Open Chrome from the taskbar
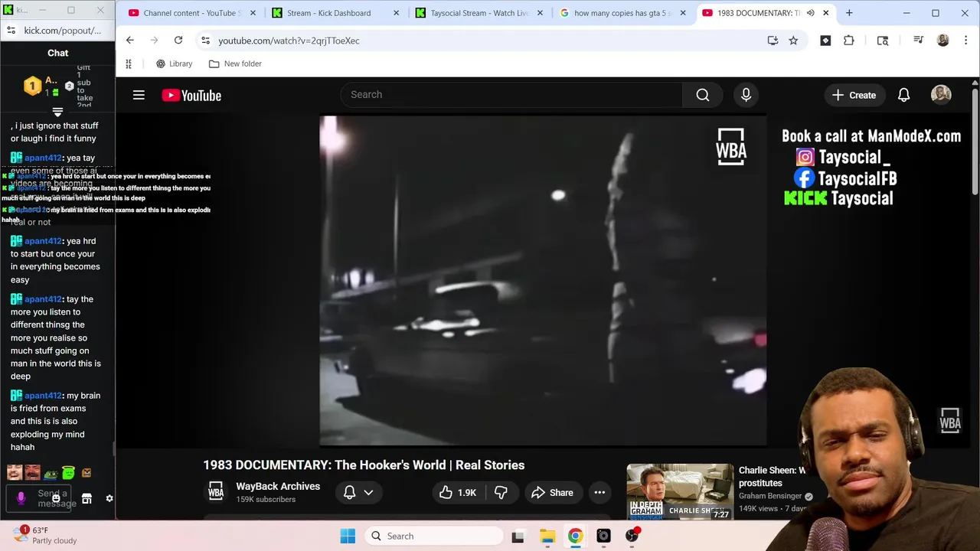 [575, 536]
